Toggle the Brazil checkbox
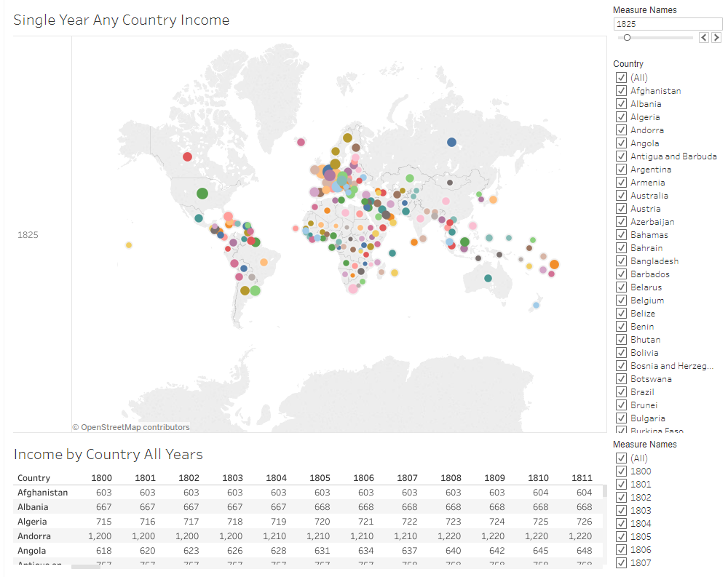728x577 pixels. click(621, 392)
